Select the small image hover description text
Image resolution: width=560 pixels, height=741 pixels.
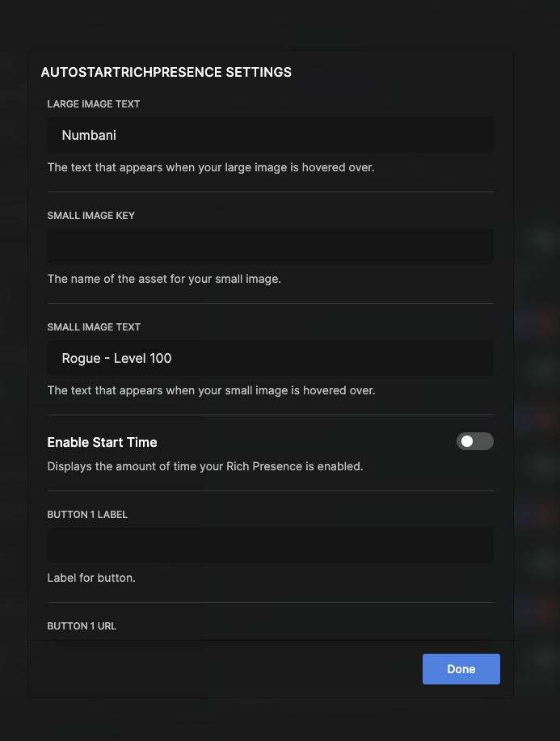211,390
